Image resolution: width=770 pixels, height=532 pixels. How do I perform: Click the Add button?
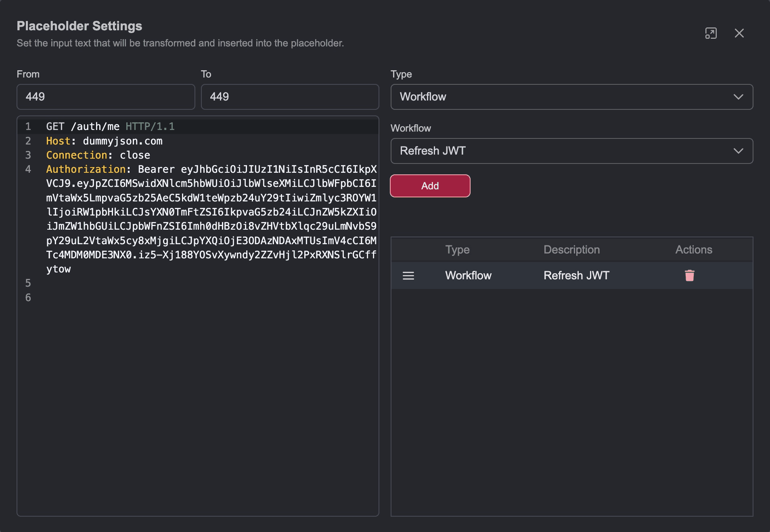[430, 186]
